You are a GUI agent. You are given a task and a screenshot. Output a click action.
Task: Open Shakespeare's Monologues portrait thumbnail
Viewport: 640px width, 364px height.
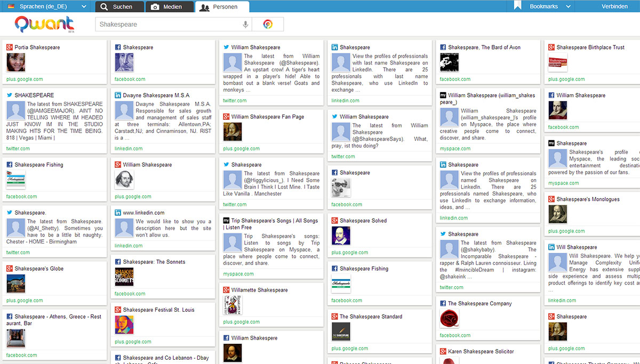click(558, 214)
